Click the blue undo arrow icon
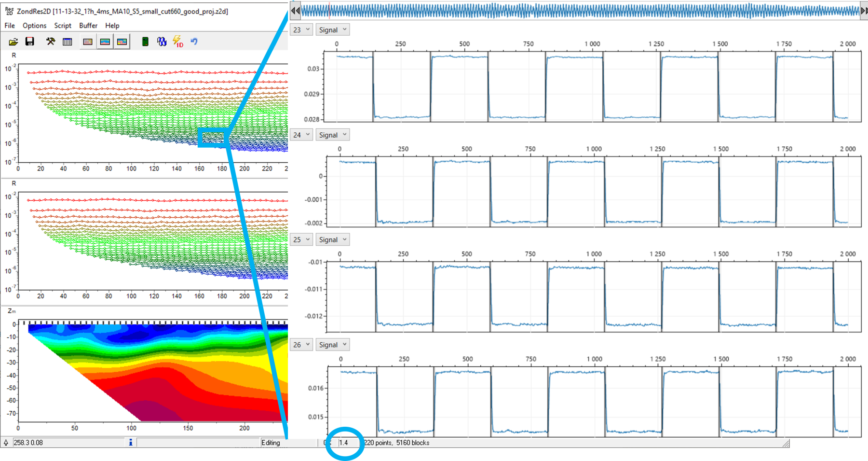The height and width of the screenshot is (461, 868). pos(194,42)
